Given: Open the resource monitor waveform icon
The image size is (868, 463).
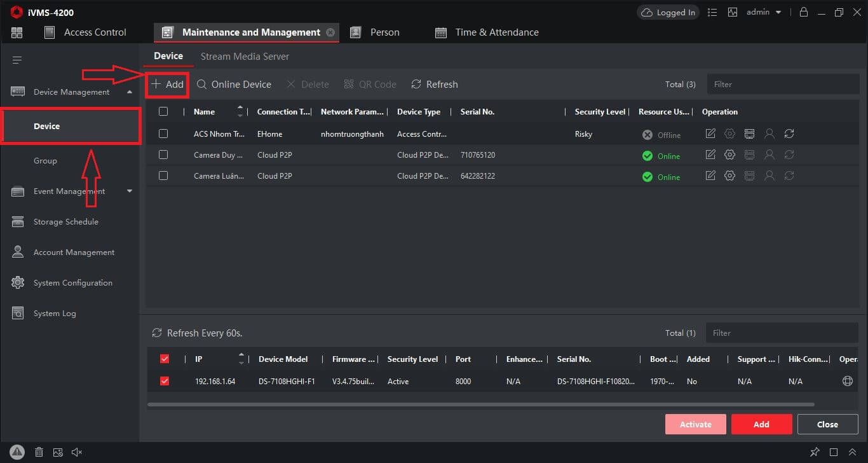Looking at the screenshot, I should tap(733, 12).
